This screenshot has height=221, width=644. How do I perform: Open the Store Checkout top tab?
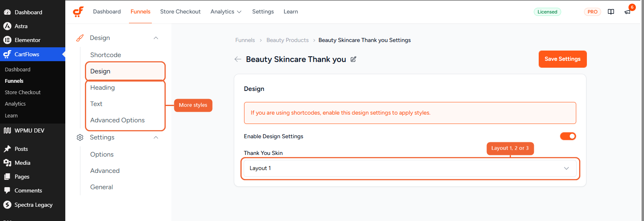tap(180, 12)
